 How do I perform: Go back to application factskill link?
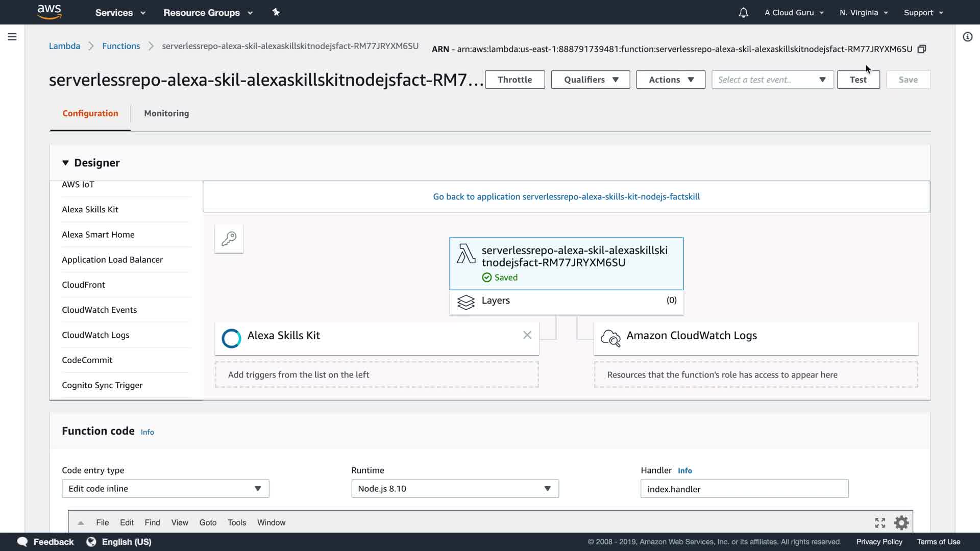[x=566, y=196]
